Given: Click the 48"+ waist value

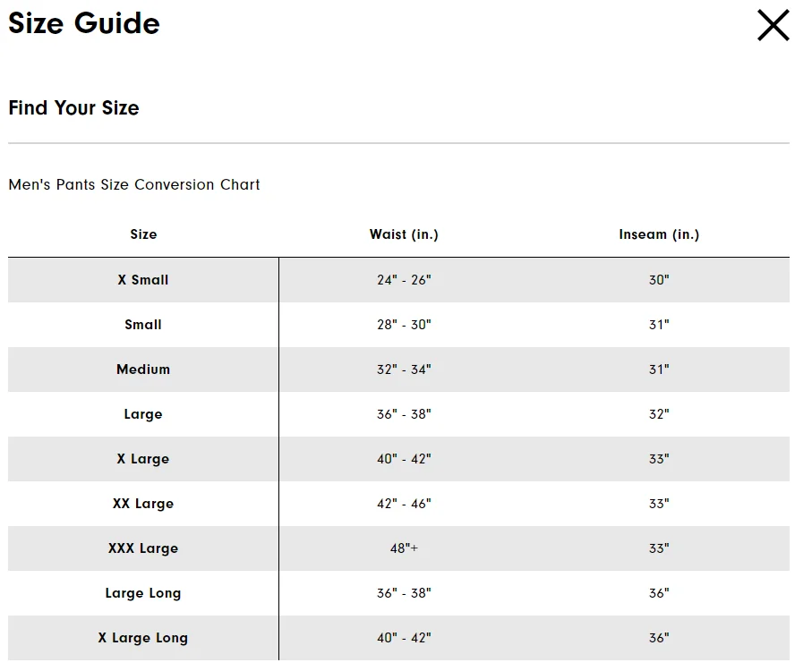Looking at the screenshot, I should click(x=404, y=548).
